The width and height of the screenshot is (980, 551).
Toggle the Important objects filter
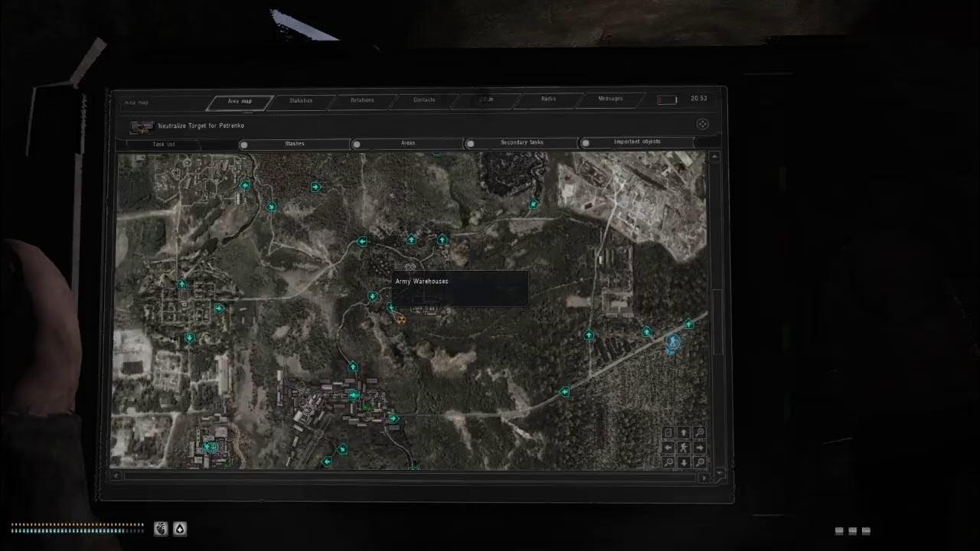click(x=637, y=142)
